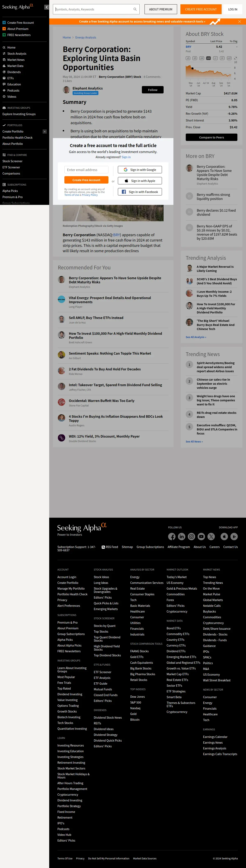Click orange Create Free Account form button

86,180
